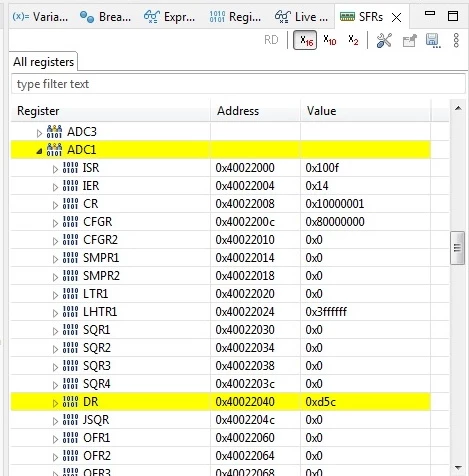The height and width of the screenshot is (476, 469).
Task: Select the ADC1 peripheral group icon
Action: (54, 150)
